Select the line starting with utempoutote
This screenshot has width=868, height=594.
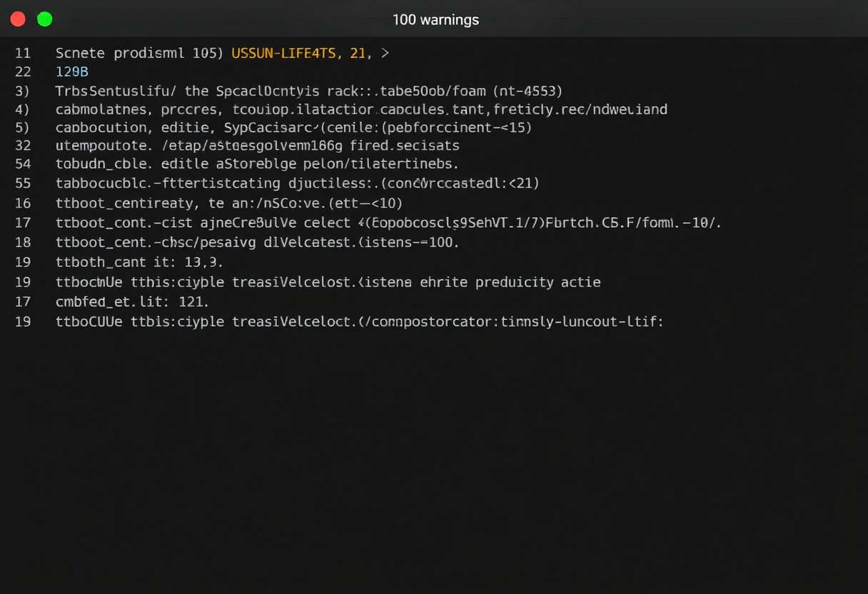click(258, 146)
